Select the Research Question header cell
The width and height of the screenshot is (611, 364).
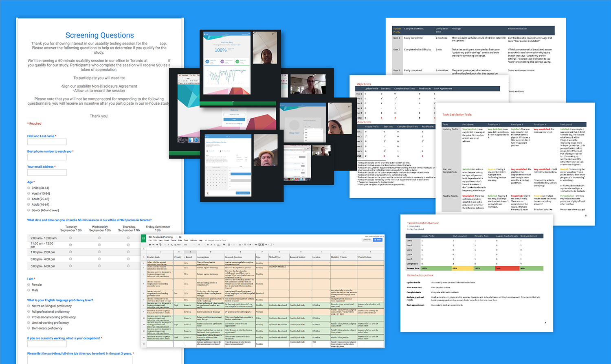click(240, 257)
